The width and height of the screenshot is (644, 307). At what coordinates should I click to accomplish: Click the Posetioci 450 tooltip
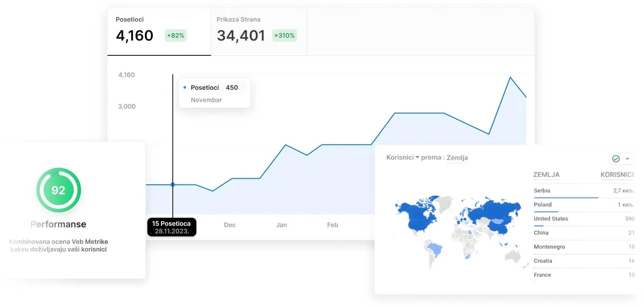(x=214, y=93)
